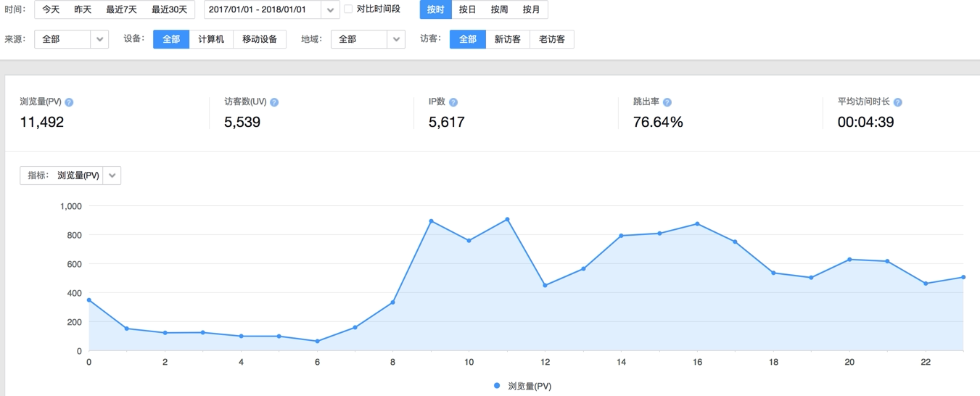
Task: Switch granularity to 按周
Action: [499, 9]
